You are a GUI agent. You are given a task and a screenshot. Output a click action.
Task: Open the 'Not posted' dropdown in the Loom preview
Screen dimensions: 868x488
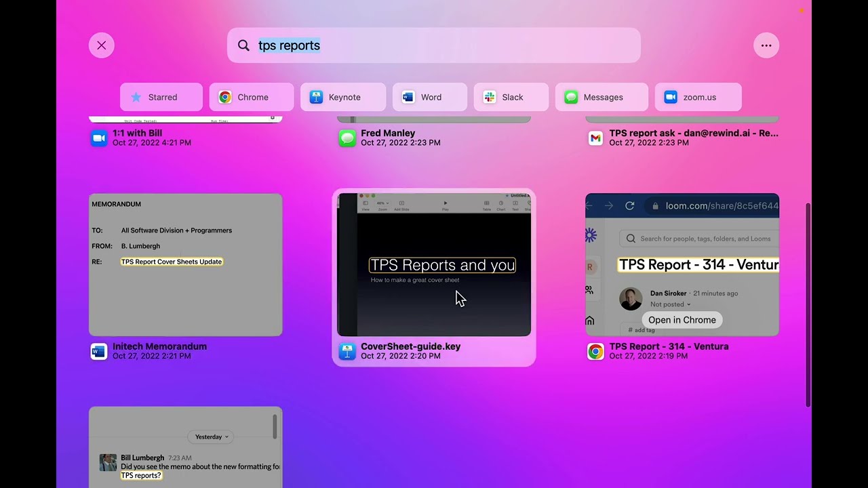click(670, 304)
